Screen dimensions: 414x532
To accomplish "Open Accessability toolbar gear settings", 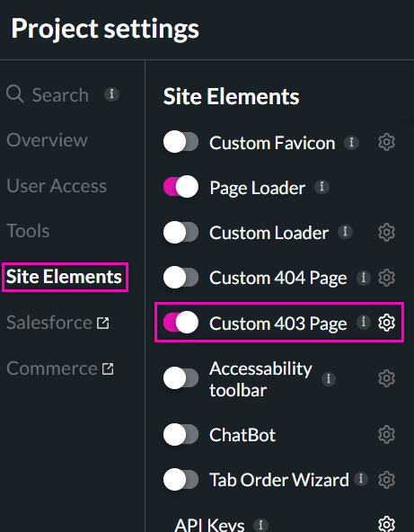I will coord(386,378).
